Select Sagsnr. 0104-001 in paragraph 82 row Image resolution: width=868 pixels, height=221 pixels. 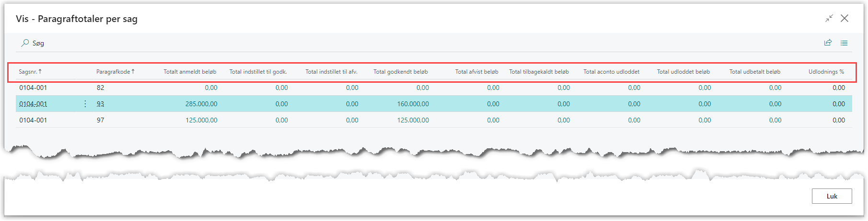(x=33, y=88)
